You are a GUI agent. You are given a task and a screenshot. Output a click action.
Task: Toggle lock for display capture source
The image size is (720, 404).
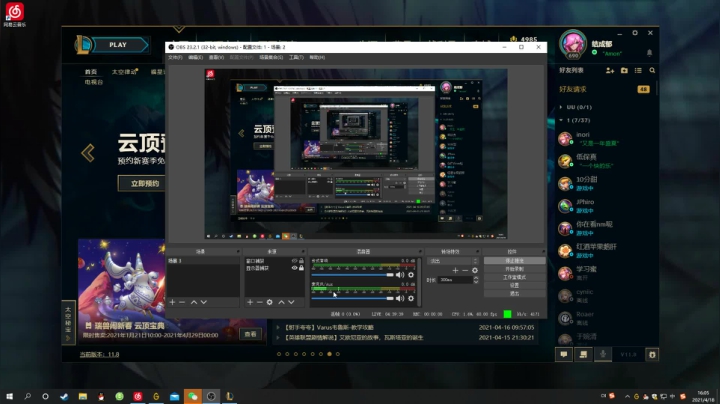[x=301, y=268]
